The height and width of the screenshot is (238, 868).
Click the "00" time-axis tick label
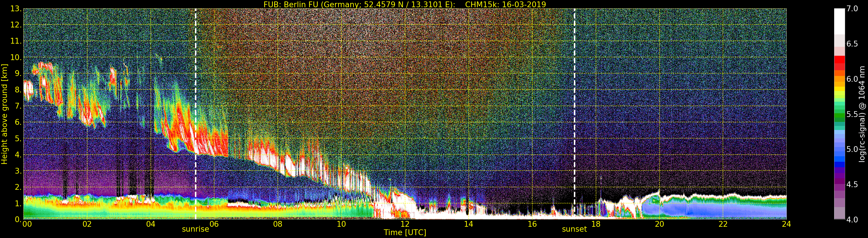click(x=27, y=224)
